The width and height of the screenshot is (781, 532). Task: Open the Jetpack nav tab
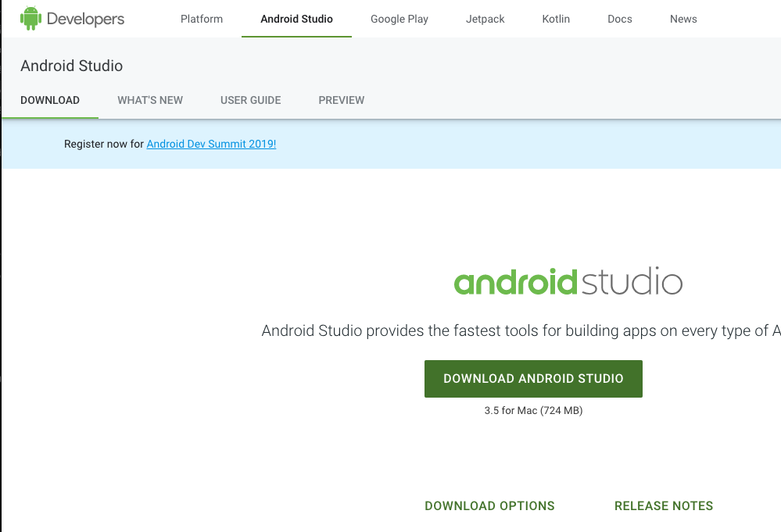(x=485, y=19)
